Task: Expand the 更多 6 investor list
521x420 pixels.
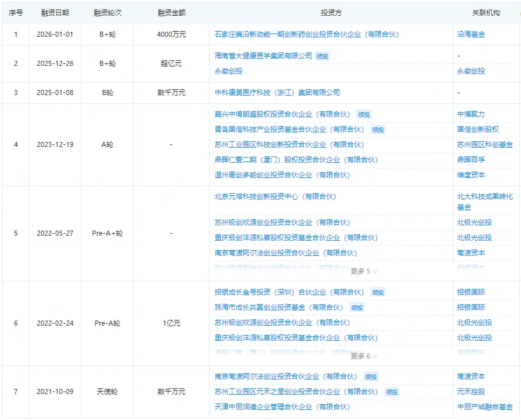Action: [x=364, y=356]
